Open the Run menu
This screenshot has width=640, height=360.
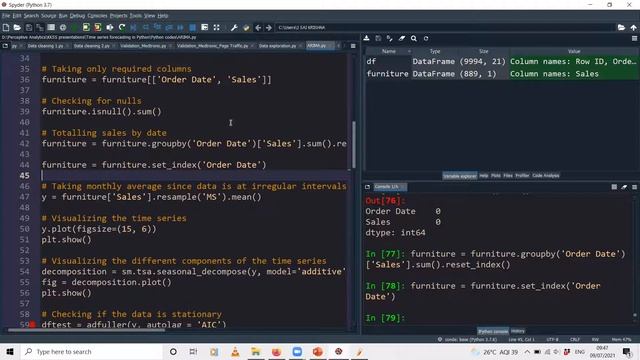click(63, 16)
